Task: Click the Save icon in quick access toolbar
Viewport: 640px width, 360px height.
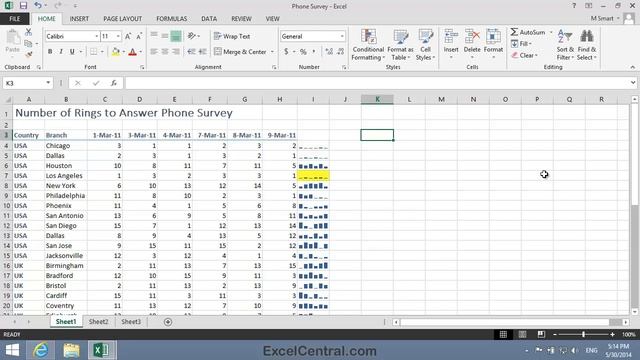Action: [23, 6]
